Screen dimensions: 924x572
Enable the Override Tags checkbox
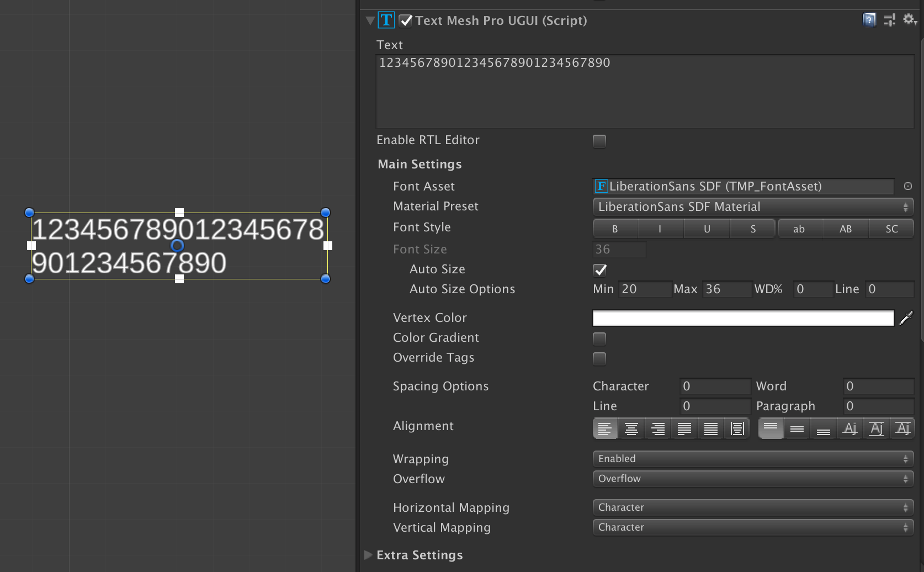(x=599, y=358)
